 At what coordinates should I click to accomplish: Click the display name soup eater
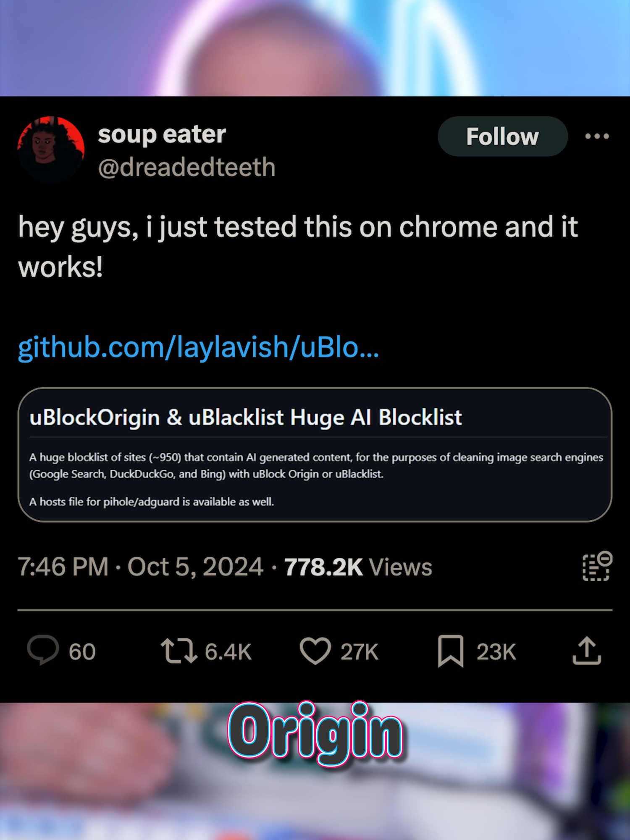coord(162,134)
